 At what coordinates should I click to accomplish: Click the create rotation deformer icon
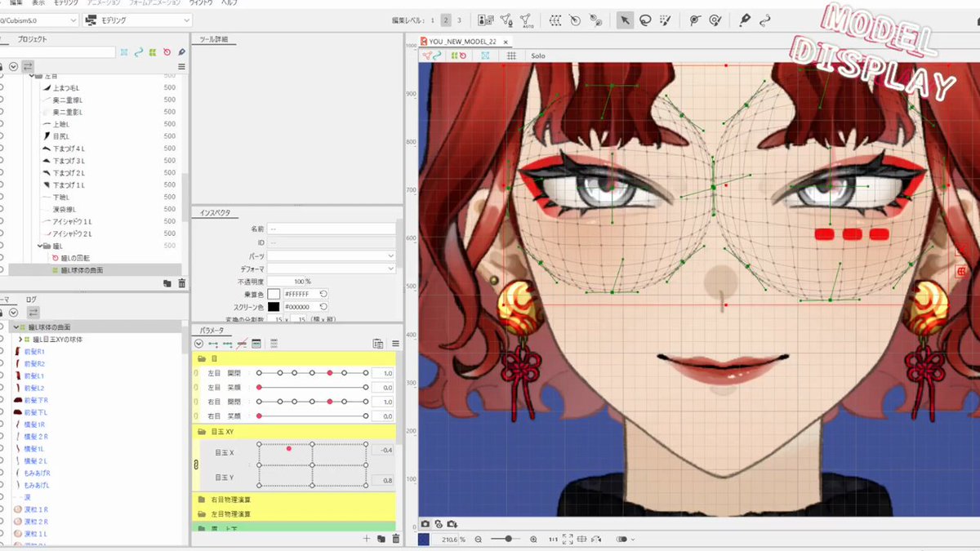(x=576, y=20)
